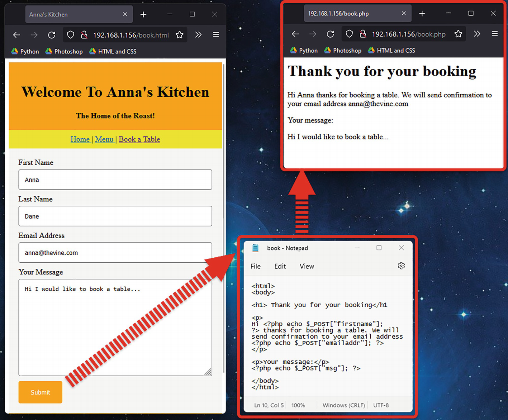
Task: Click into the First Name field
Action: pyautogui.click(x=115, y=180)
